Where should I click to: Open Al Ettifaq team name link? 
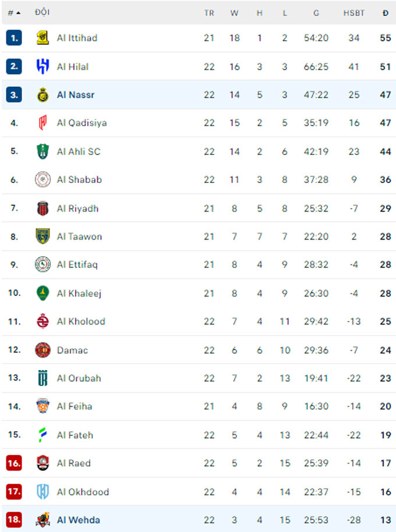[77, 265]
